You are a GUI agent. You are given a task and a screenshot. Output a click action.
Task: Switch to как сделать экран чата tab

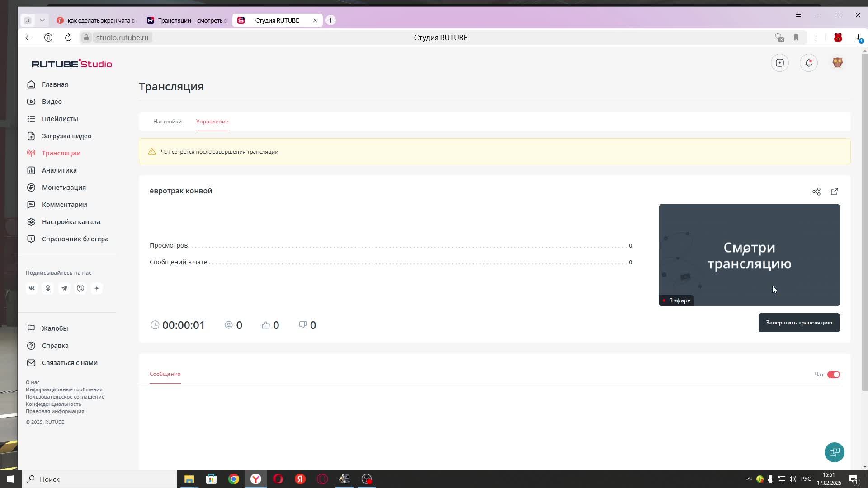tap(96, 20)
